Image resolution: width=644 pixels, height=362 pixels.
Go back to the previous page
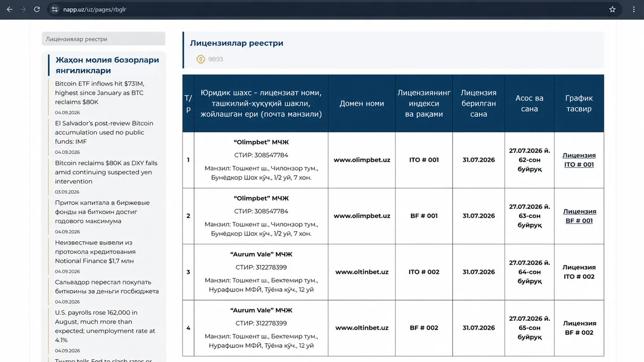(x=9, y=9)
